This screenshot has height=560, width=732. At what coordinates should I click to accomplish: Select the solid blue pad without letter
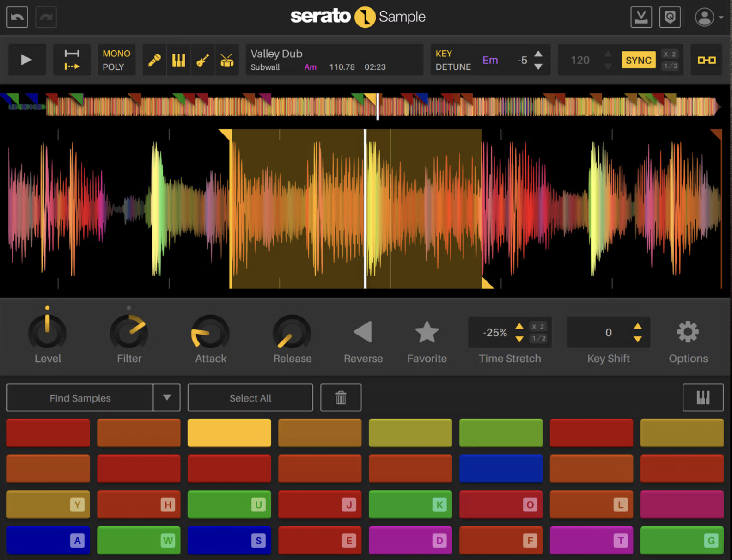click(501, 469)
